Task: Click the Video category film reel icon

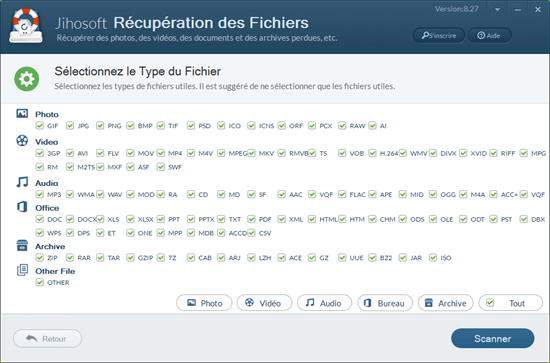Action: tap(22, 141)
